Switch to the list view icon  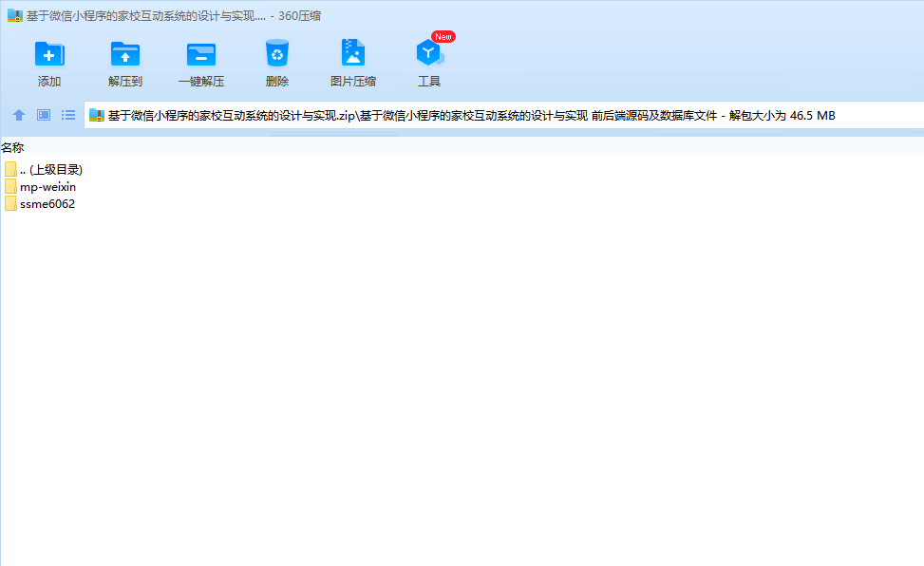(68, 115)
